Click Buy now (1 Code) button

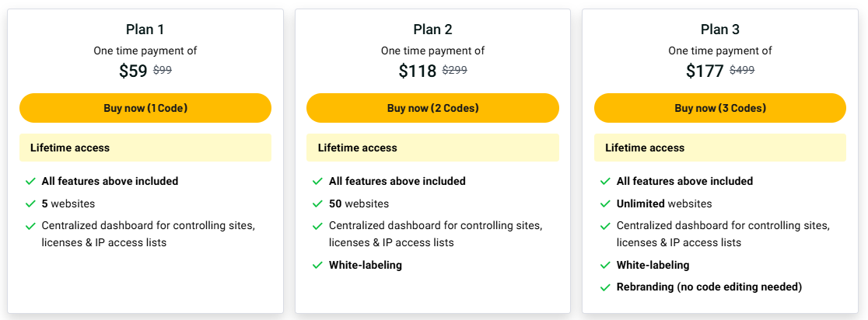(x=145, y=108)
